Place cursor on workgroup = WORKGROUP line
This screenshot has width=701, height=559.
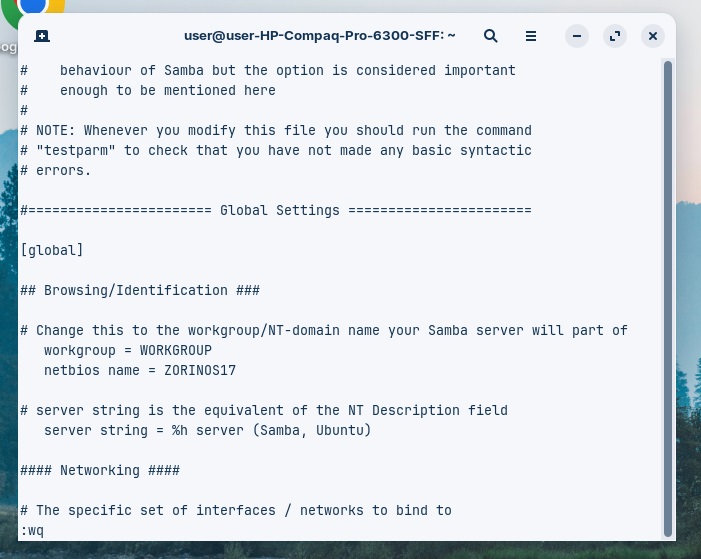click(x=128, y=350)
